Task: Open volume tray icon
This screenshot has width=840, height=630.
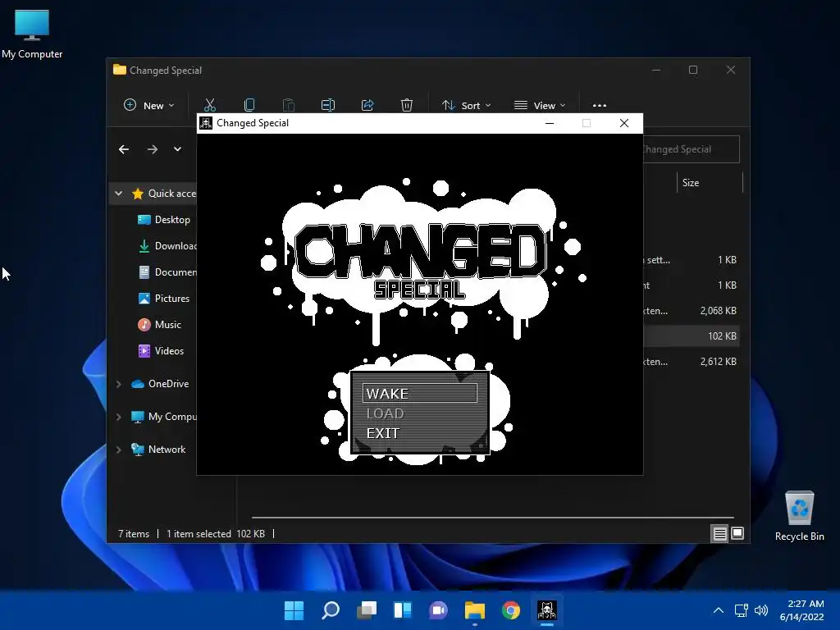Action: pos(760,610)
